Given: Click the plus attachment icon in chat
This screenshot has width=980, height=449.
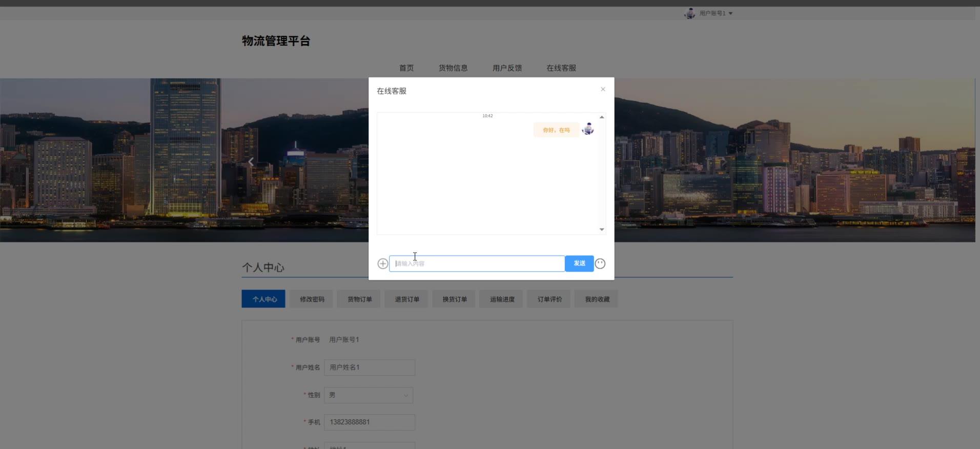Looking at the screenshot, I should pos(382,263).
